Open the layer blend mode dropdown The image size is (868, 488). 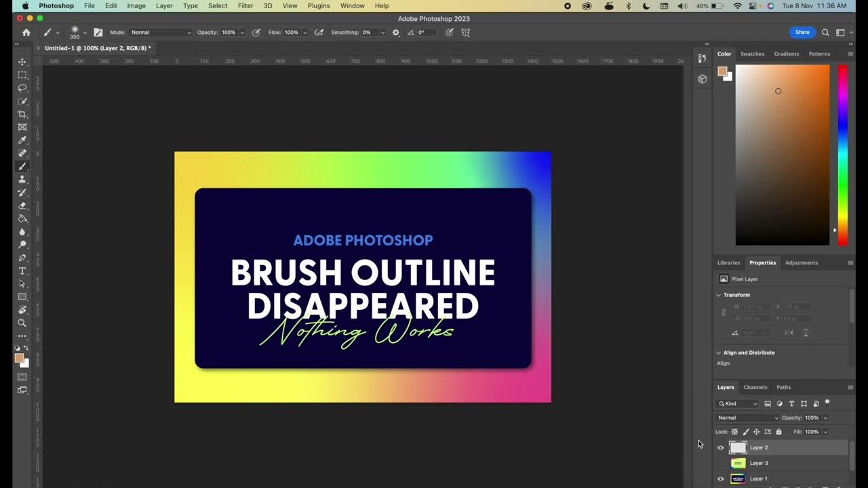[x=748, y=418]
